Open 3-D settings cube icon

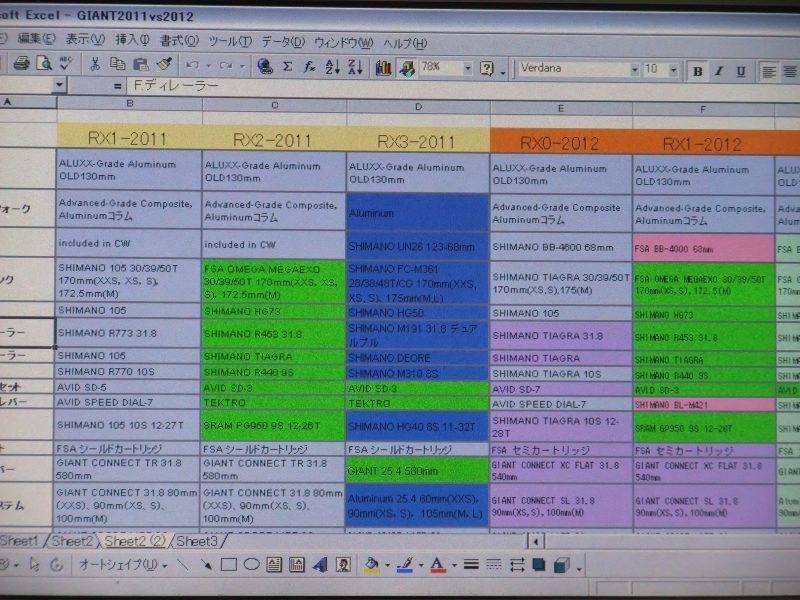(x=561, y=565)
